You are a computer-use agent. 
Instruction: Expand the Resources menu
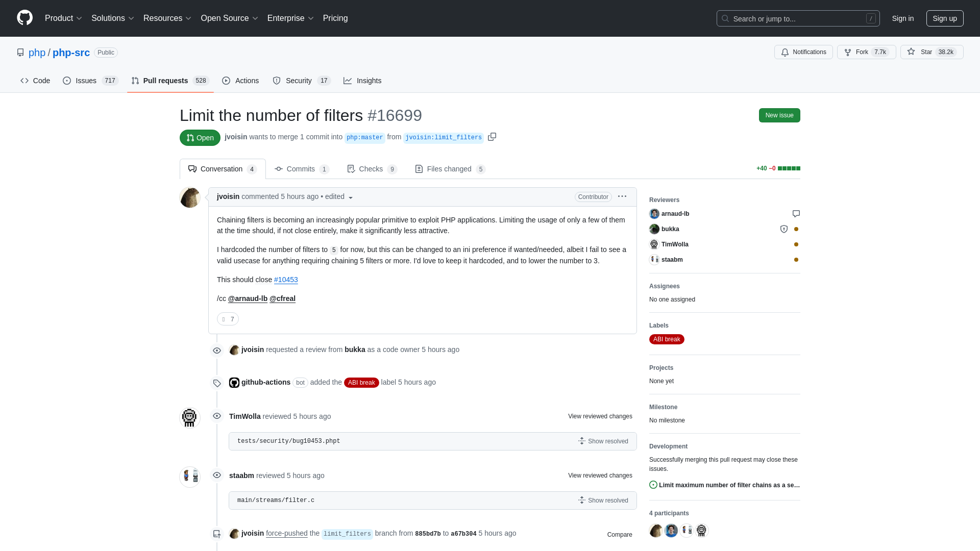(167, 18)
